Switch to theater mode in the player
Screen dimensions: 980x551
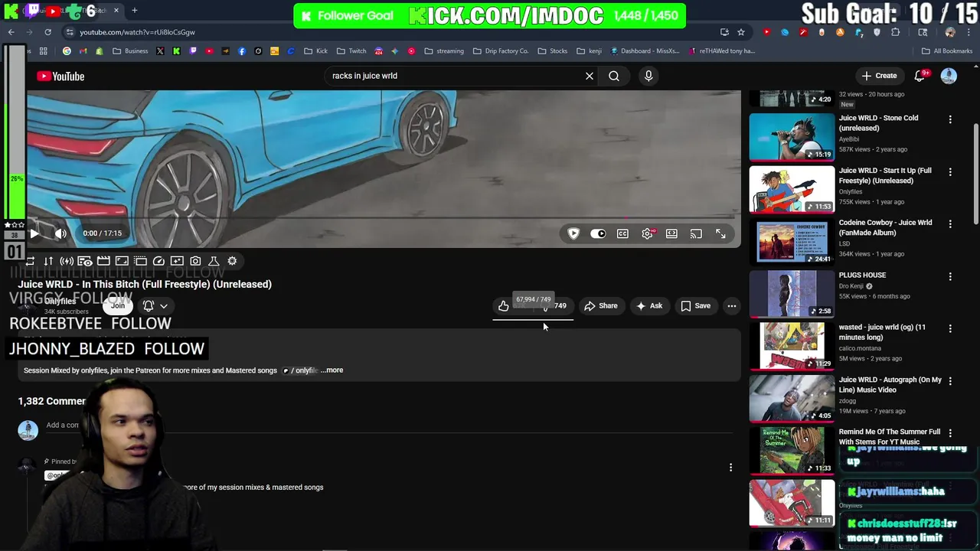click(x=671, y=233)
